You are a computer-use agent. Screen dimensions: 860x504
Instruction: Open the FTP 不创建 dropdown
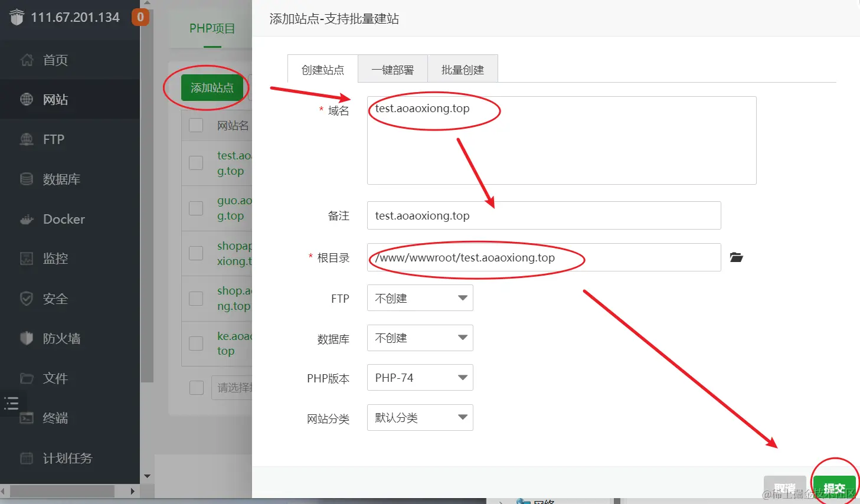coord(420,298)
